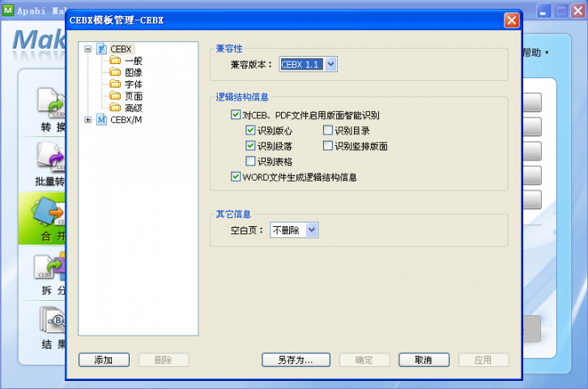Open the 帮助 help menu
Screen dimensions: 588x389
tap(535, 53)
